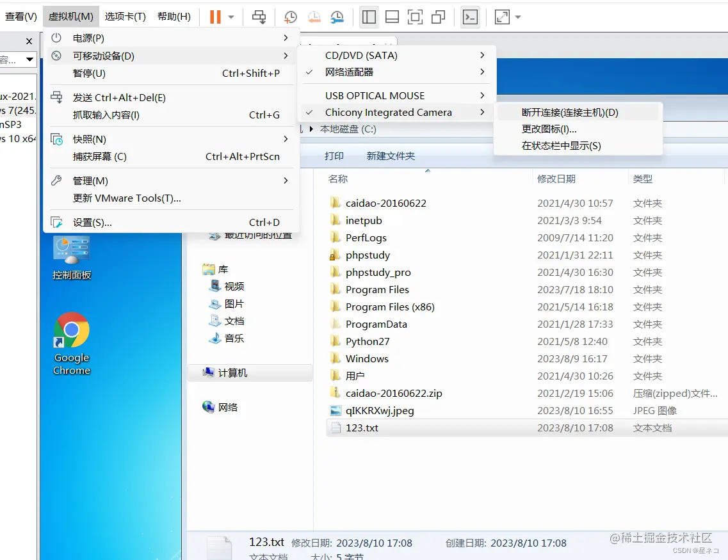The height and width of the screenshot is (560, 728).
Task: Click the Send Ctrl+Alt+Del toolbar icon
Action: tap(259, 17)
